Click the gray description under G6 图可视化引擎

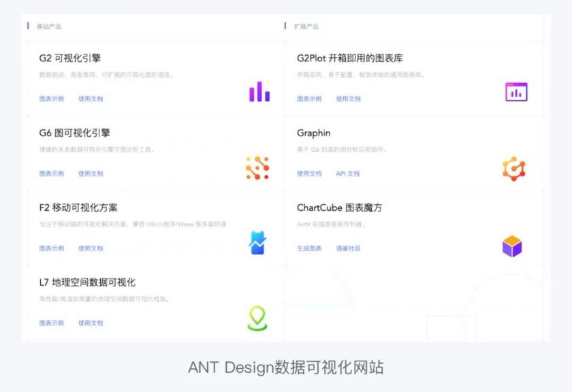(x=97, y=150)
